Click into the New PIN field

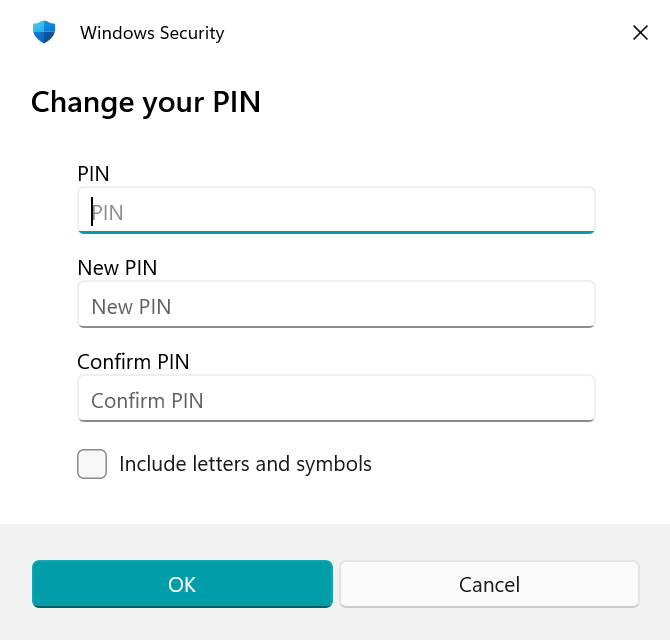(336, 305)
